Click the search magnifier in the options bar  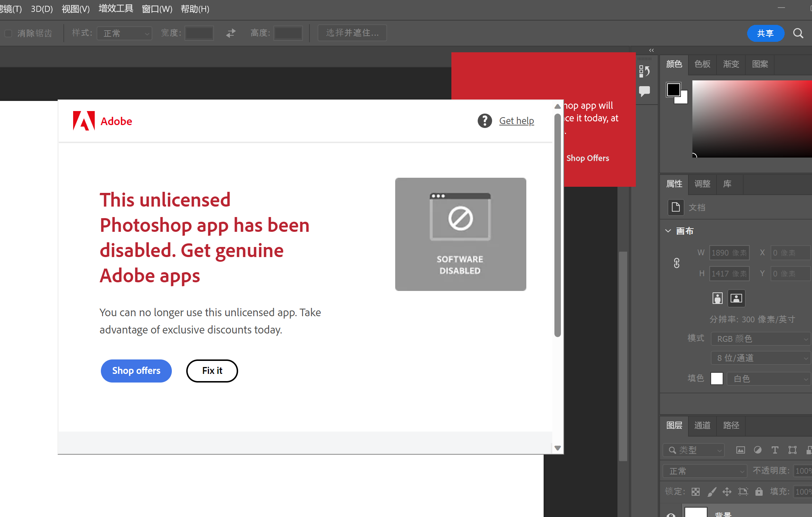pyautogui.click(x=798, y=33)
